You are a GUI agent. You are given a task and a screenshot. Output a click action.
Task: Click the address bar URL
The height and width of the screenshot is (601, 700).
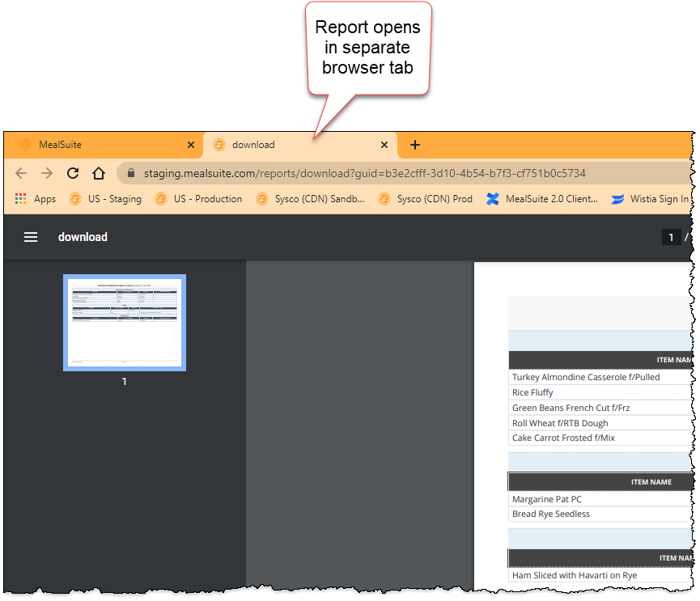point(364,173)
